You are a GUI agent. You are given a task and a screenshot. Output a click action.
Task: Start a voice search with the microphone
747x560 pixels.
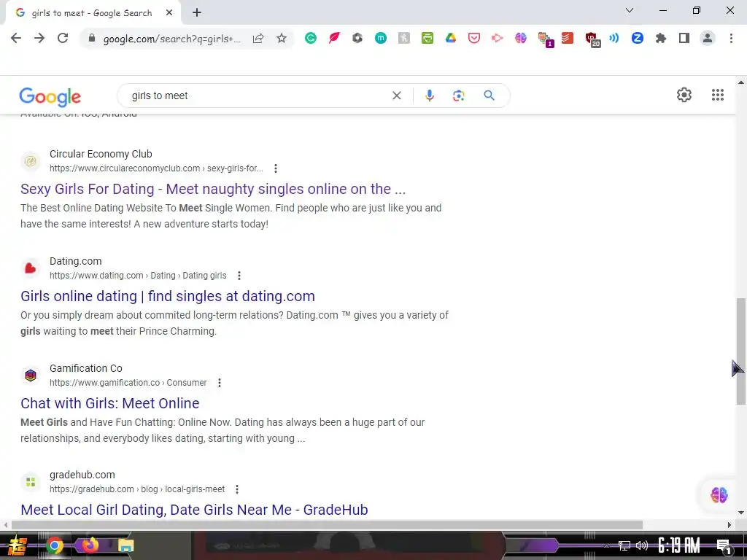(x=429, y=96)
